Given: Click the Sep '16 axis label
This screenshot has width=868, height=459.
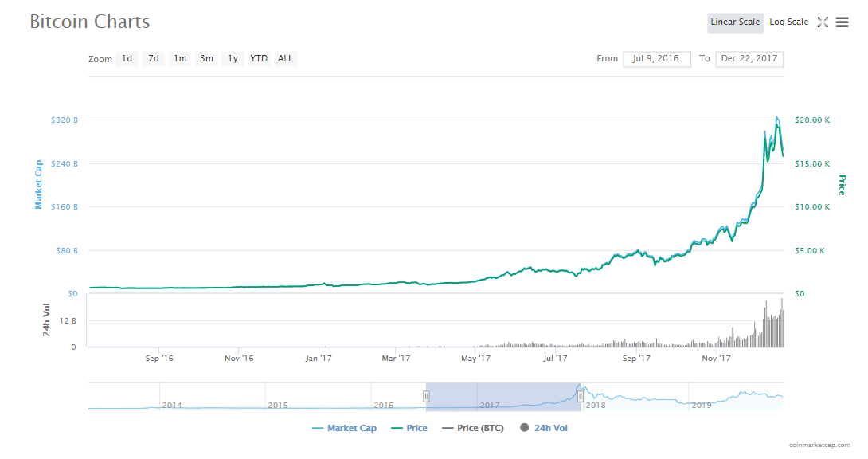Looking at the screenshot, I should pyautogui.click(x=159, y=359).
